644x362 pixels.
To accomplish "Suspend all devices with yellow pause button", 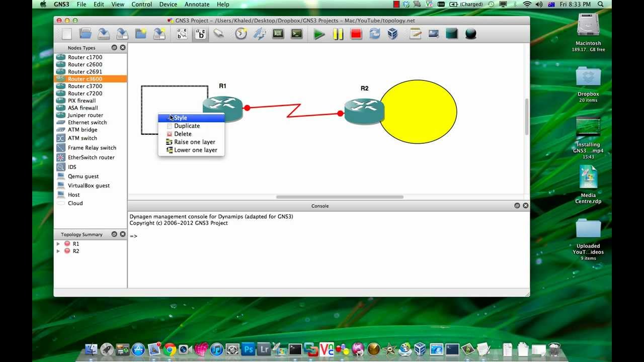I will point(338,34).
